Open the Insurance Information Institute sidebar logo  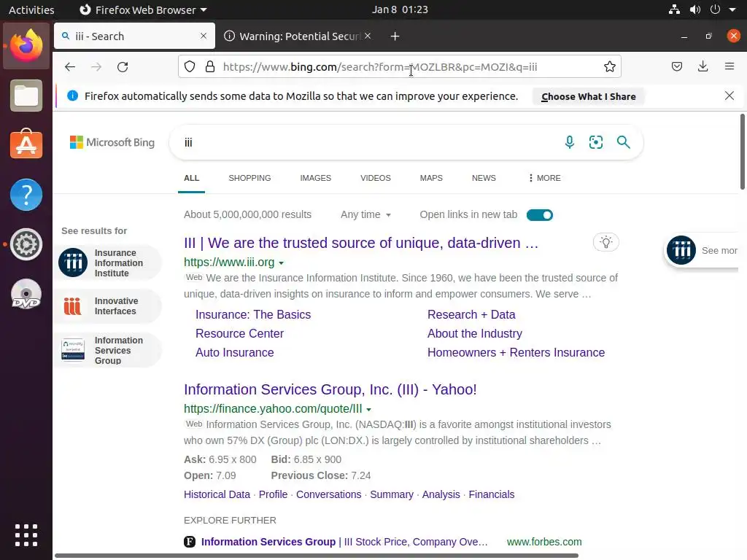73,262
